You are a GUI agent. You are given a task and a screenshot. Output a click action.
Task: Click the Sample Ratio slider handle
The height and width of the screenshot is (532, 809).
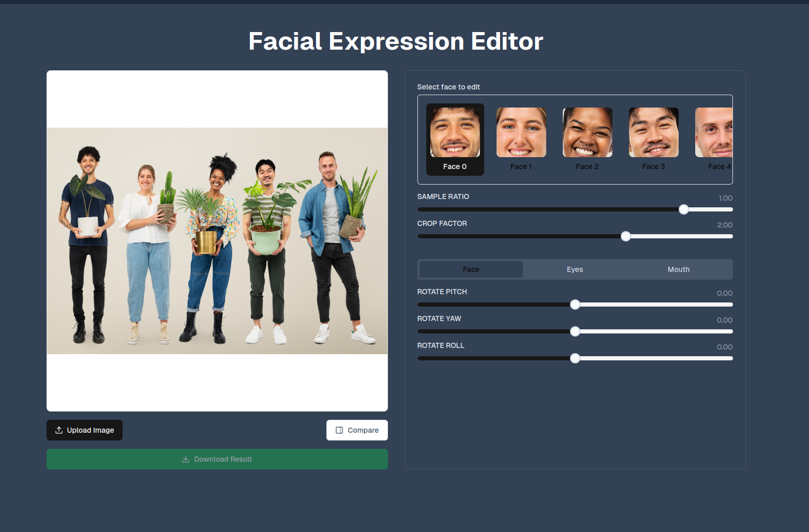point(684,209)
